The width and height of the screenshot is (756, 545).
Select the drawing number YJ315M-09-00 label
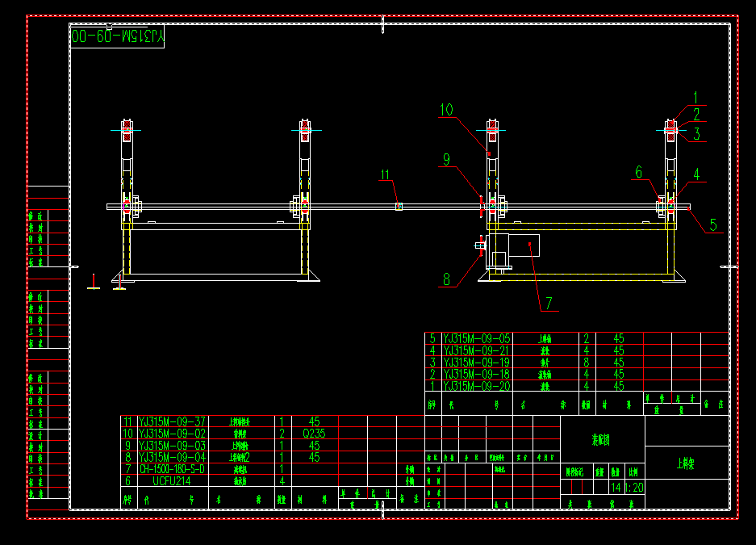(118, 38)
